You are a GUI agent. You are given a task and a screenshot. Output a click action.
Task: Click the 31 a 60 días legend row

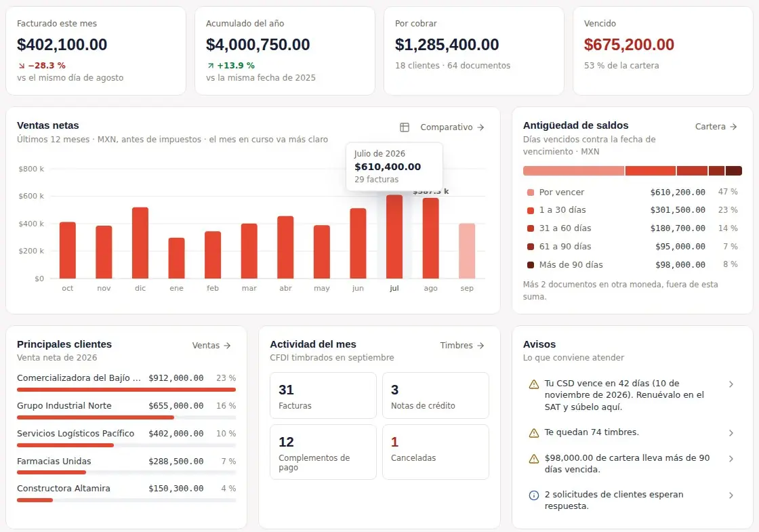click(632, 228)
